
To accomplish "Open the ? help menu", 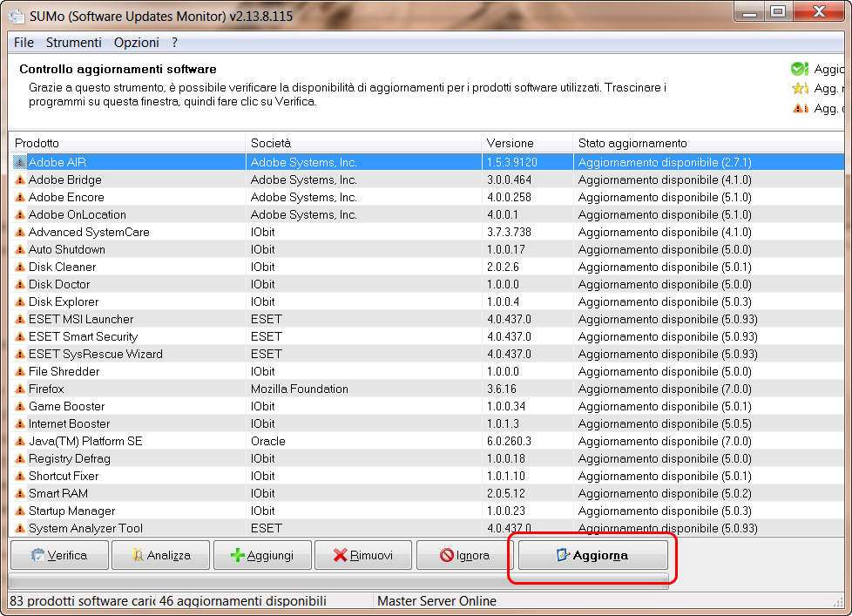I will point(174,43).
